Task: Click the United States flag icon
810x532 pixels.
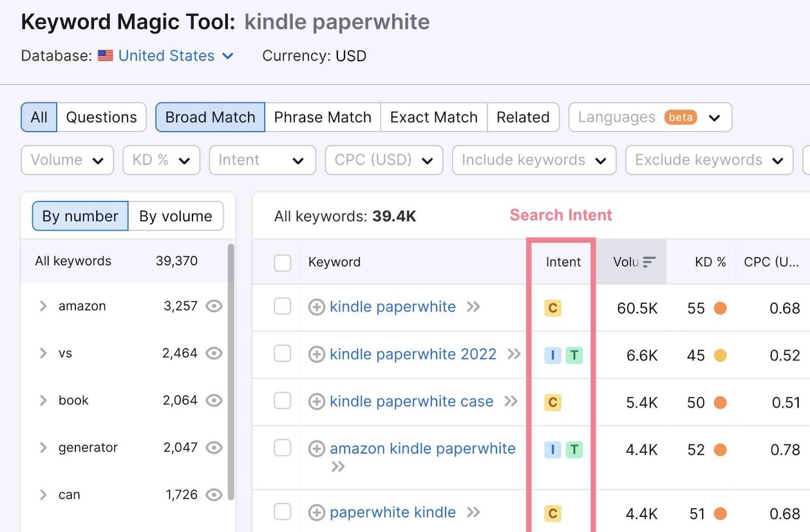Action: (x=105, y=56)
